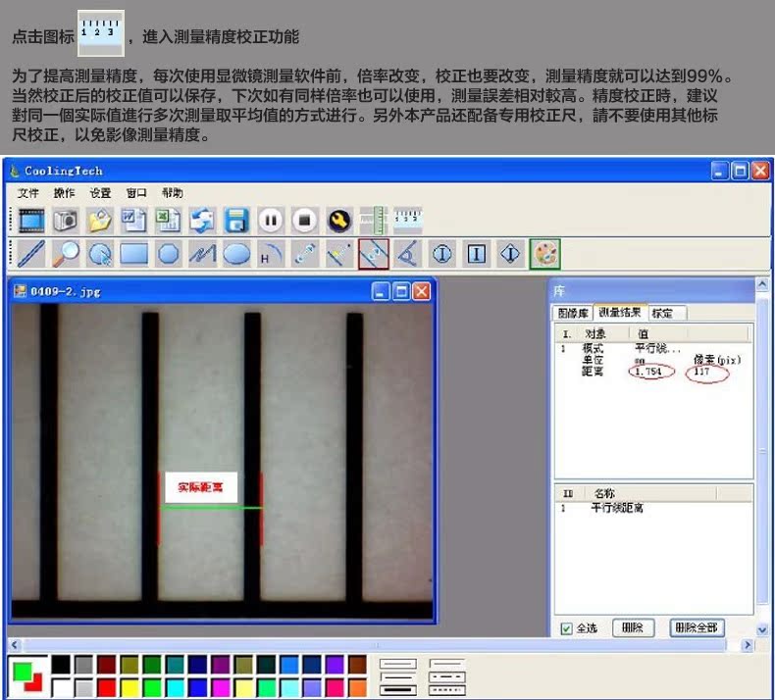The image size is (775, 700).
Task: Select the angle measurement tool
Action: pos(407,254)
